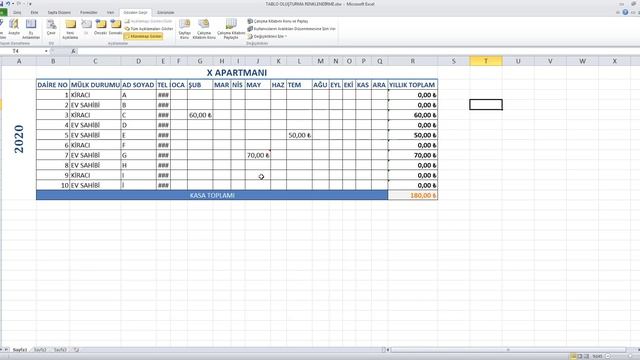
Task: Open Eş Anlamlılar thesaurus
Action: pyautogui.click(x=31, y=29)
